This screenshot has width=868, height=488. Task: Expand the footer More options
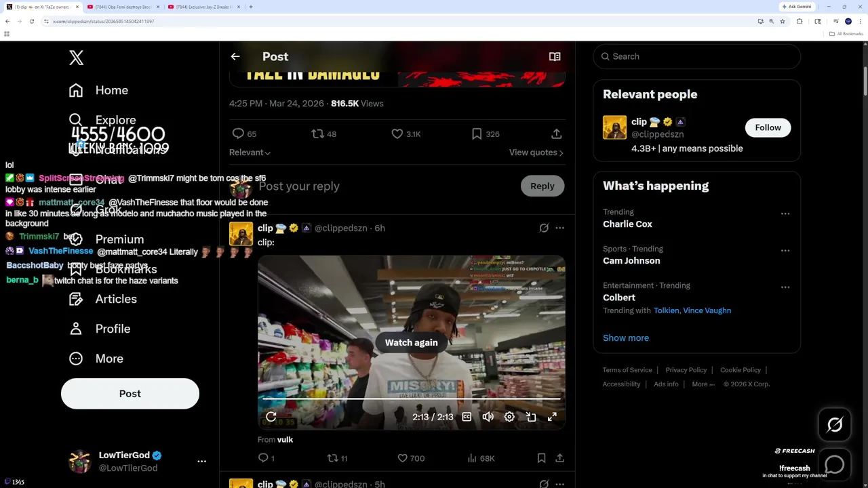(703, 384)
